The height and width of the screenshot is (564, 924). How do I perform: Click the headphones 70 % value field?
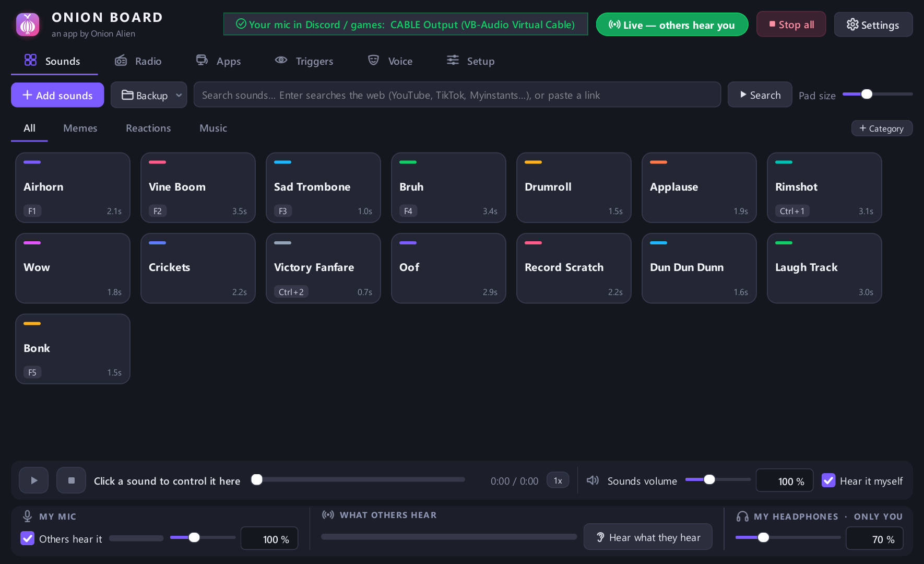pos(874,538)
